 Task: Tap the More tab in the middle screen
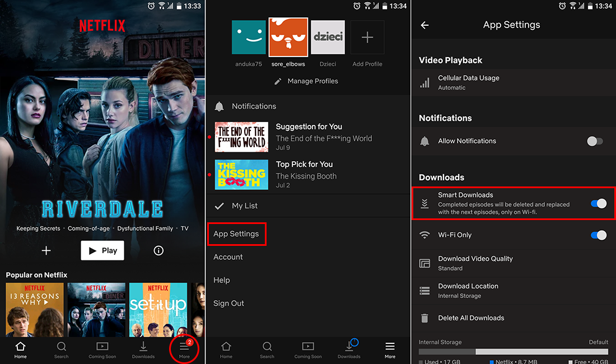390,350
